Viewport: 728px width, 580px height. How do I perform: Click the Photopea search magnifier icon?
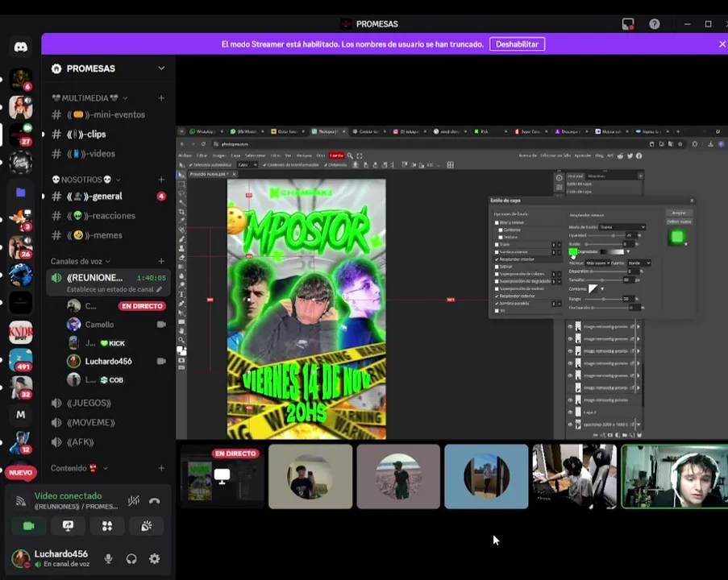[350, 156]
